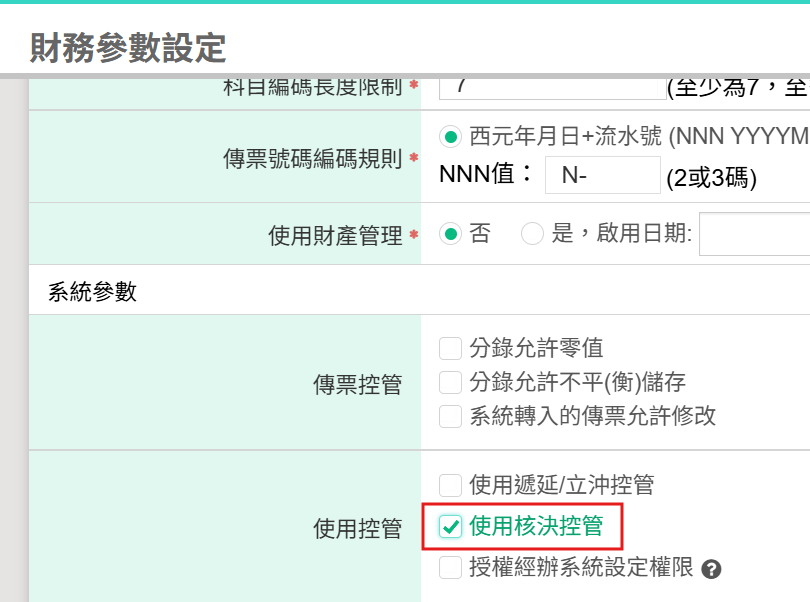810x602 pixels.
Task: Enable 分錄允許零值 checkbox
Action: [451, 348]
